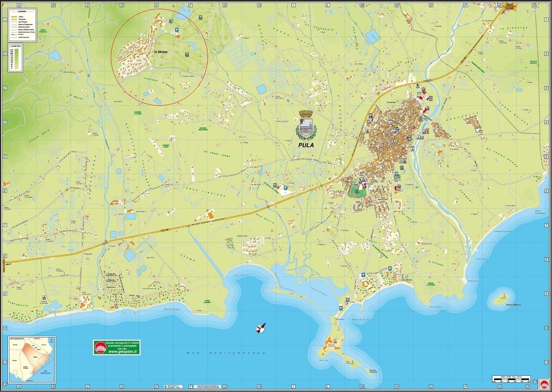This screenshot has width=552, height=392.
Task: Click the 'PULA' label inside the inset map
Action: (35, 357)
